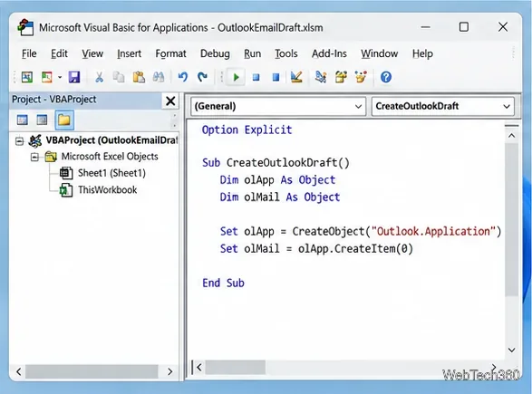Open the Tools menu
The height and width of the screenshot is (394, 532).
286,53
